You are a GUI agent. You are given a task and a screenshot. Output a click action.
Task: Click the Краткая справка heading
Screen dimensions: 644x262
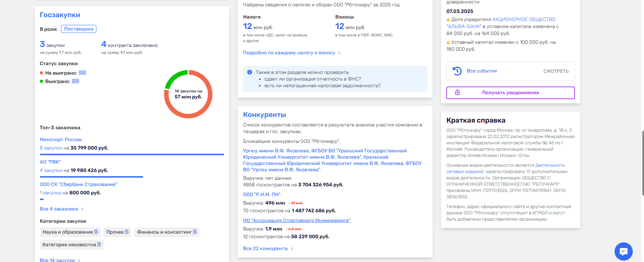(x=476, y=120)
